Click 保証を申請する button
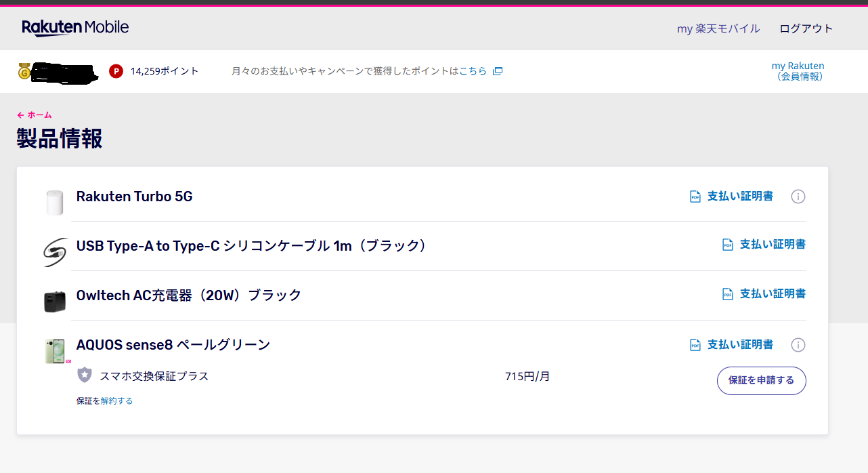868x473 pixels. coord(762,380)
